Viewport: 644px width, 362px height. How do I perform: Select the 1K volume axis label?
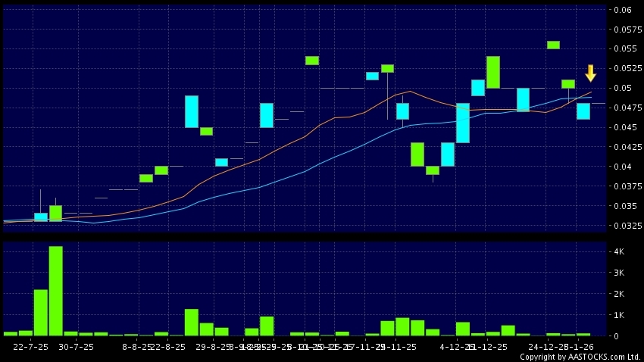pos(619,315)
